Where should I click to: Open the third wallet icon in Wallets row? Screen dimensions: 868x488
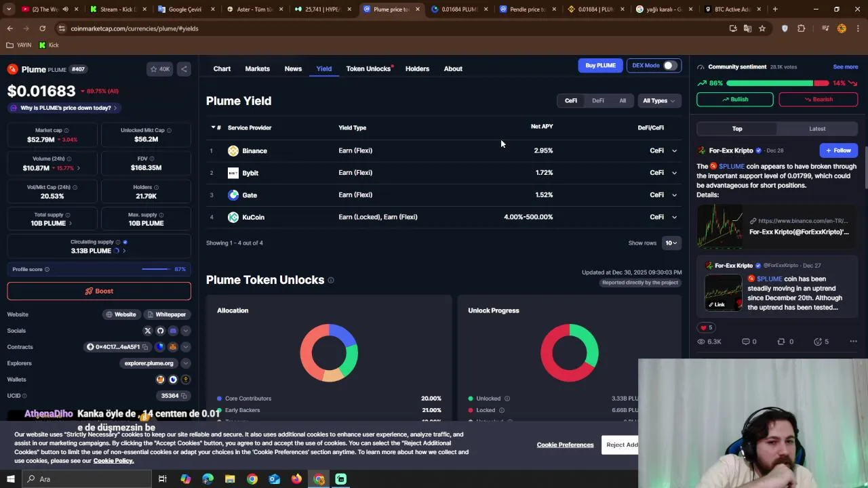(x=186, y=380)
